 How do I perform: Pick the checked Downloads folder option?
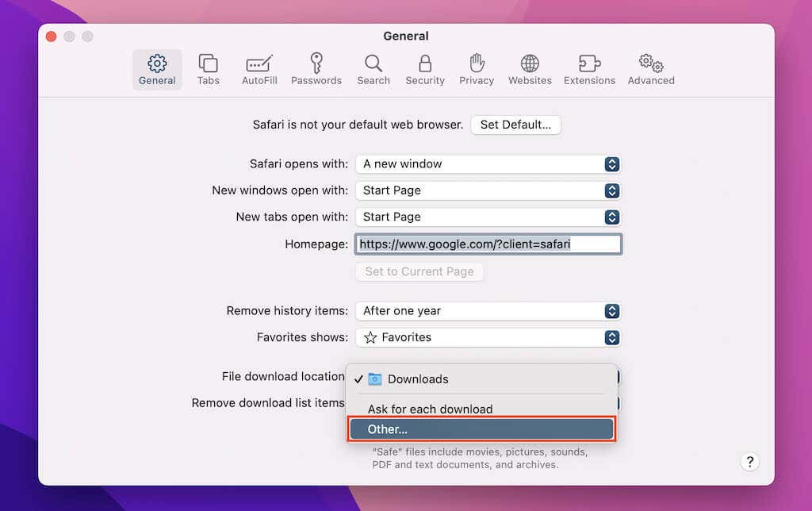point(418,379)
